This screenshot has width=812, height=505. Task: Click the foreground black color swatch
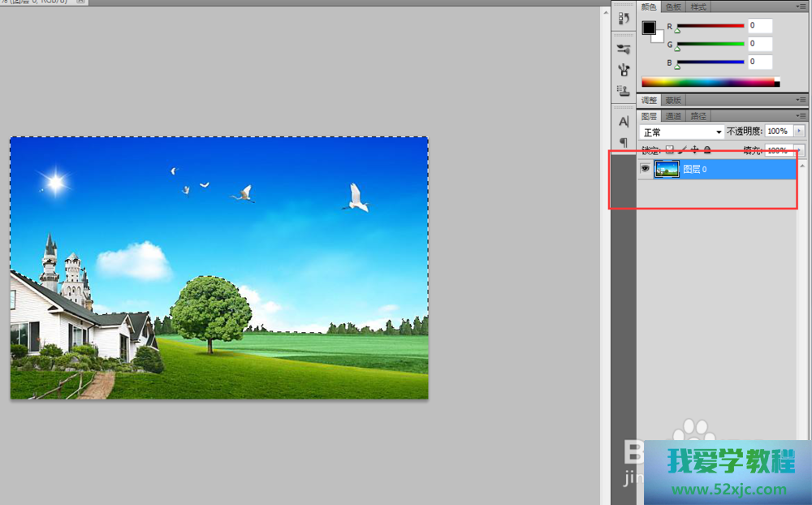point(649,28)
